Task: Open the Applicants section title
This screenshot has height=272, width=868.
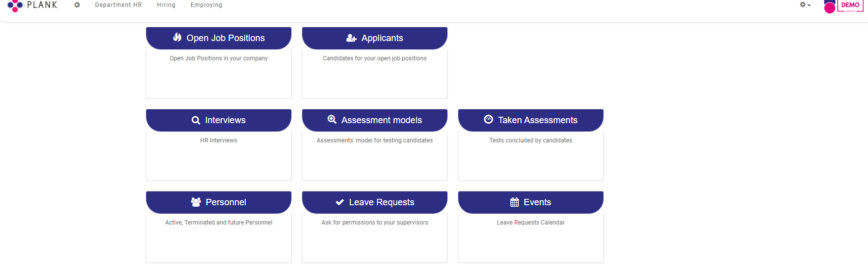Action: [382, 38]
